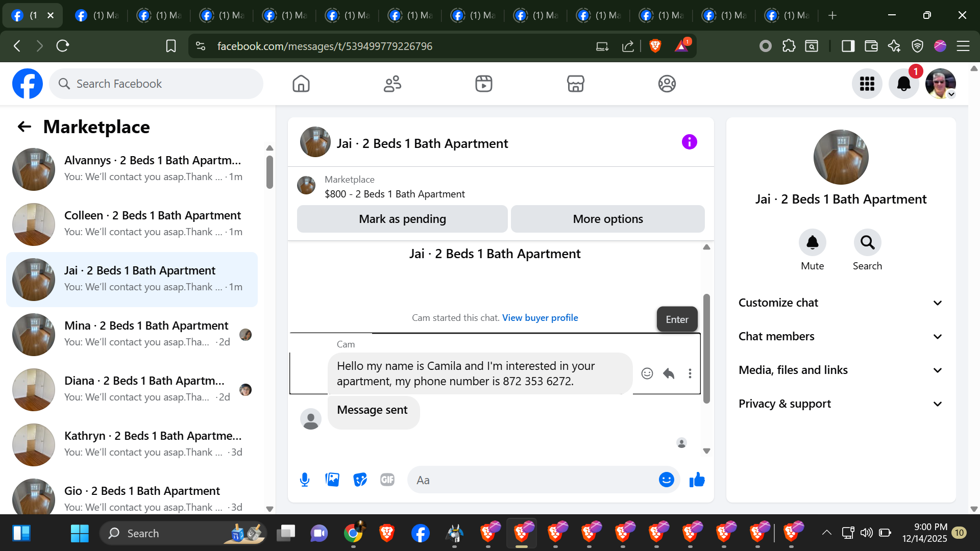The width and height of the screenshot is (980, 551).
Task: Send a thumbs up like
Action: 697,480
